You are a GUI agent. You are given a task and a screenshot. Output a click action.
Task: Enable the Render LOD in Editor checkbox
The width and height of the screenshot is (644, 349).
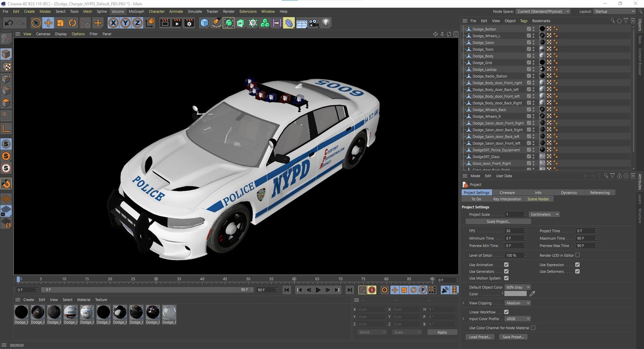577,255
